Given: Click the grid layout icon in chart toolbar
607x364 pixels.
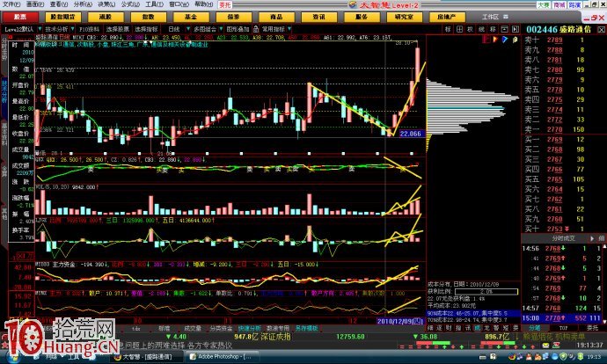Looking at the screenshot, I should point(459,29).
